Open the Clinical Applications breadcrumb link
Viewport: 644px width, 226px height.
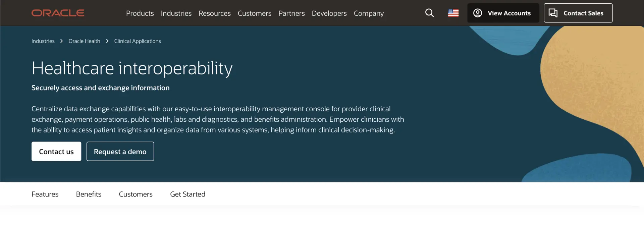(137, 41)
